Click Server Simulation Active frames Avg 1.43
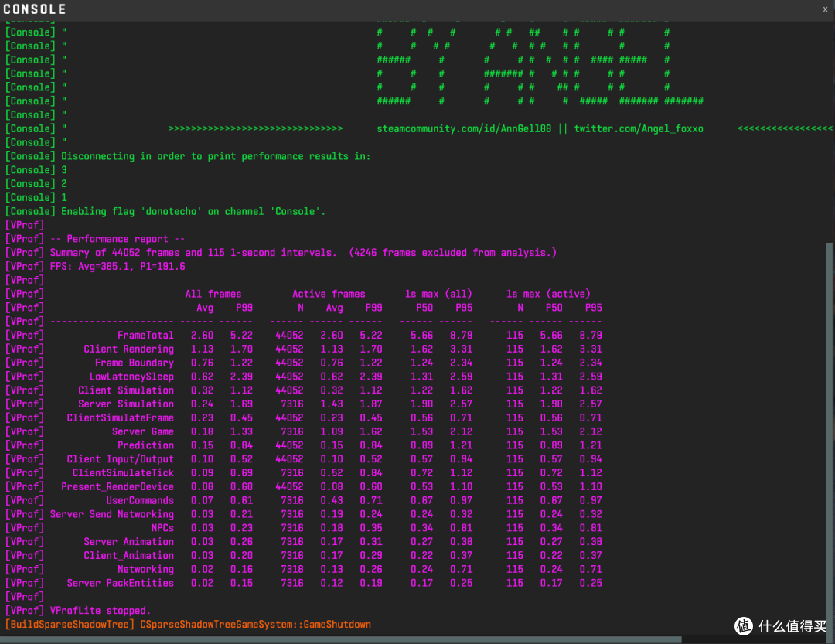Viewport: 835px width, 644px height. pyautogui.click(x=331, y=404)
